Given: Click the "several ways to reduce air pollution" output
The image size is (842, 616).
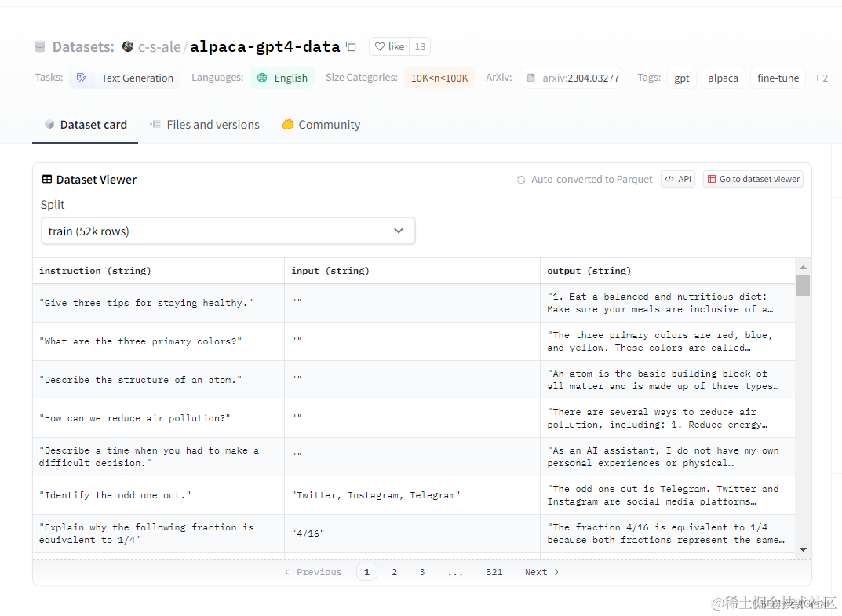Looking at the screenshot, I should coord(668,418).
